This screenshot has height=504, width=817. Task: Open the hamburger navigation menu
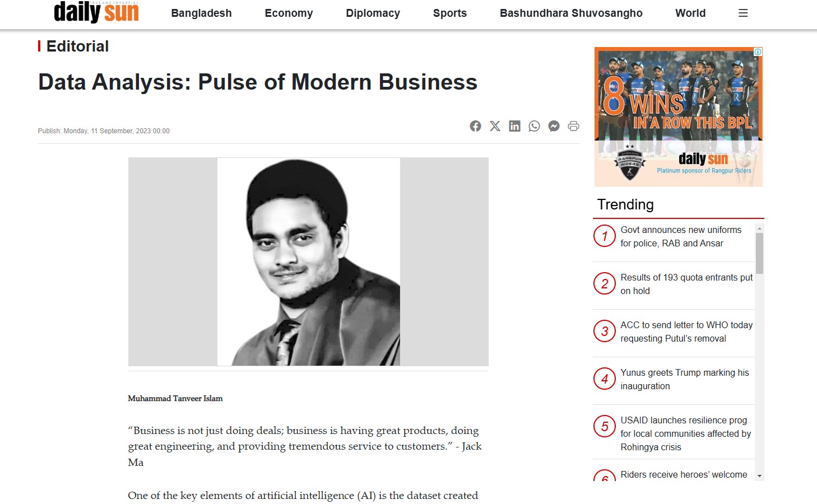pyautogui.click(x=743, y=13)
